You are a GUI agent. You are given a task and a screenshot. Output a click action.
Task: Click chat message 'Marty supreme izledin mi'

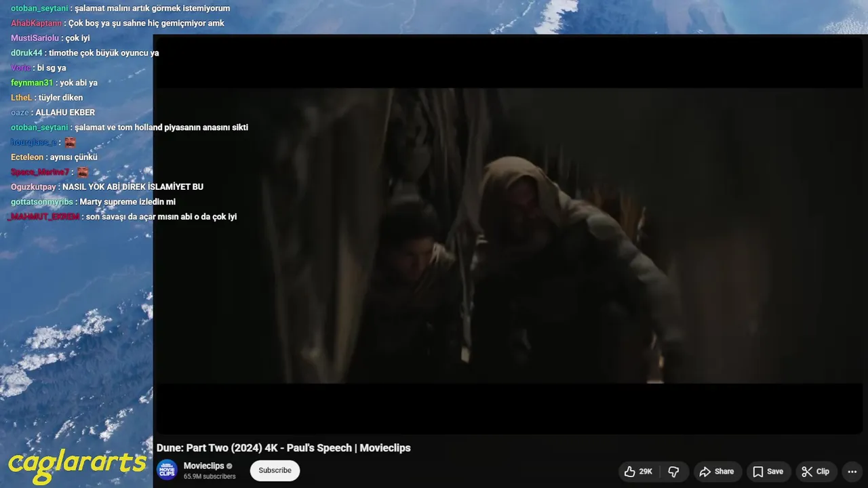(127, 202)
